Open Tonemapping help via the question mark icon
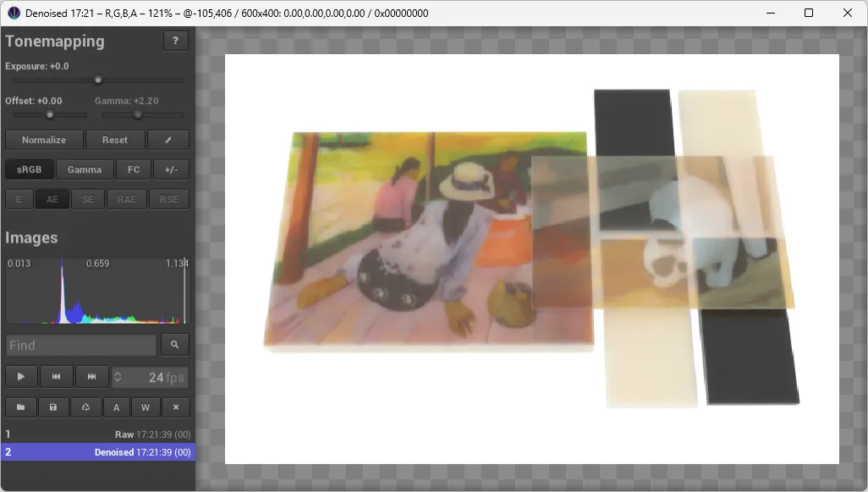868x492 pixels. (x=175, y=40)
